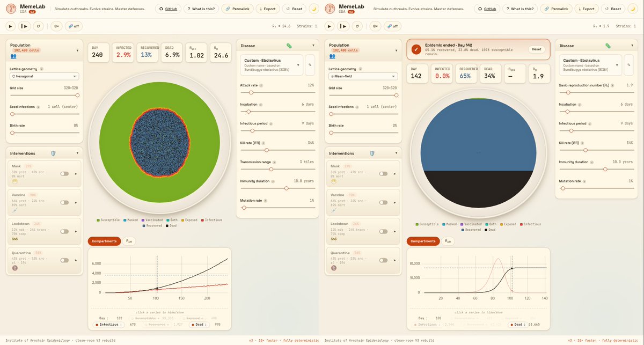Viewport: 644px width, 345px height.
Task: Expand Quarantine details arrow in right window
Action: click(394, 260)
